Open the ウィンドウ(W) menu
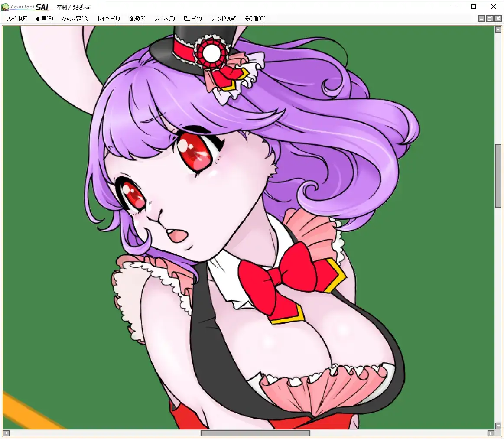Image resolution: width=504 pixels, height=439 pixels. click(223, 19)
